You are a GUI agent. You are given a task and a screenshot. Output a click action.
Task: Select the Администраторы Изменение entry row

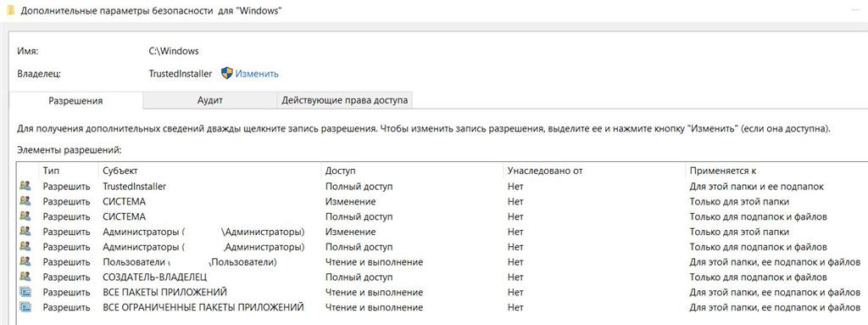coord(441,232)
